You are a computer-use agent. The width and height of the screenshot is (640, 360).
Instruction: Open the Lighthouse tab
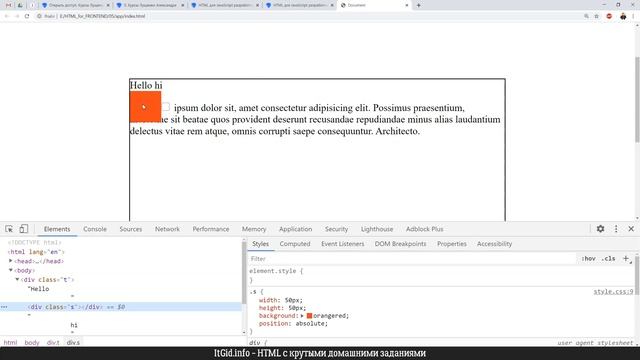coord(377,229)
